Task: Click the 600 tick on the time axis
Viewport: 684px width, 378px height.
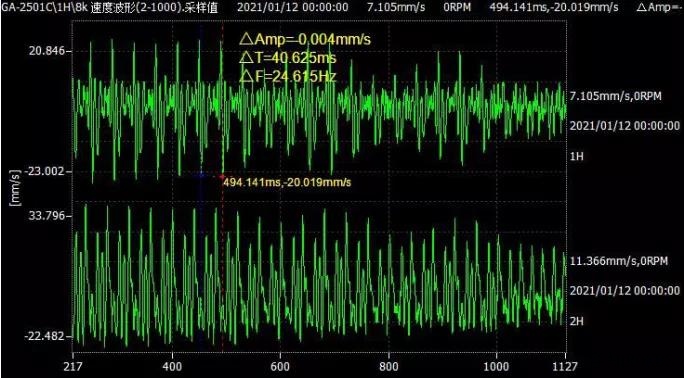Action: click(x=280, y=366)
